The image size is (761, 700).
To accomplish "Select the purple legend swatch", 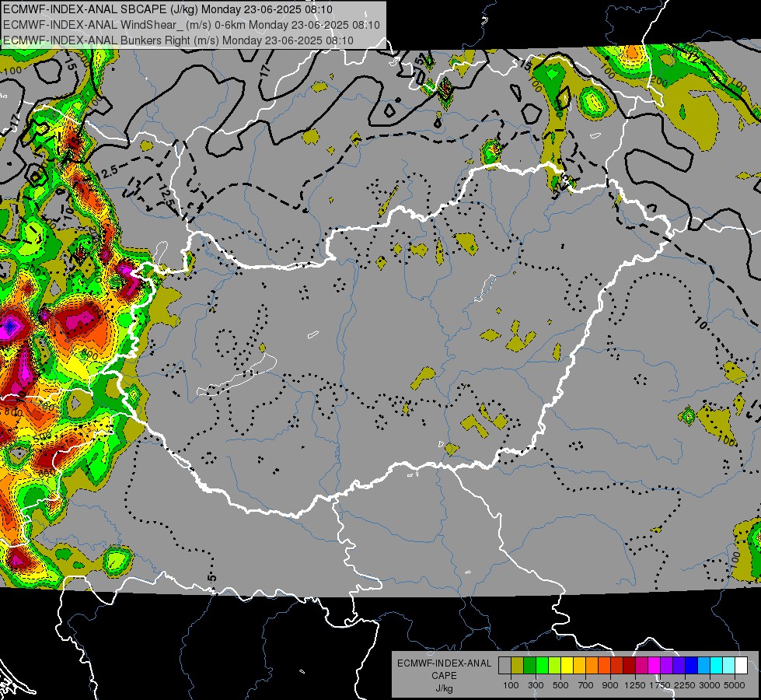I will 666,665.
